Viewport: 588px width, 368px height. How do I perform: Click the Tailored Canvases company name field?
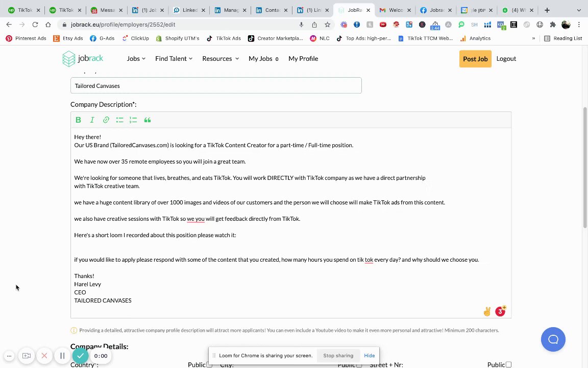coord(216,86)
